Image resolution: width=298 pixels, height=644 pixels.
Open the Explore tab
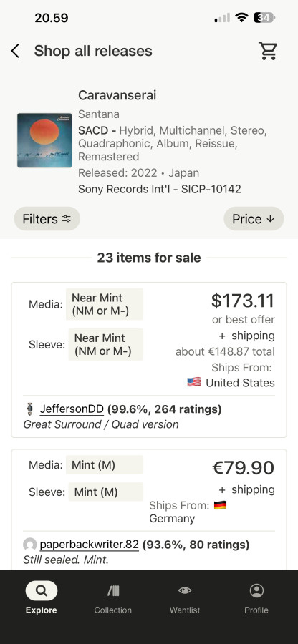click(41, 597)
